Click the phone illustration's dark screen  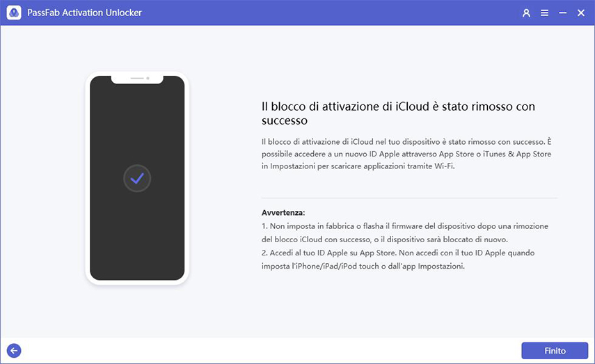(137, 230)
